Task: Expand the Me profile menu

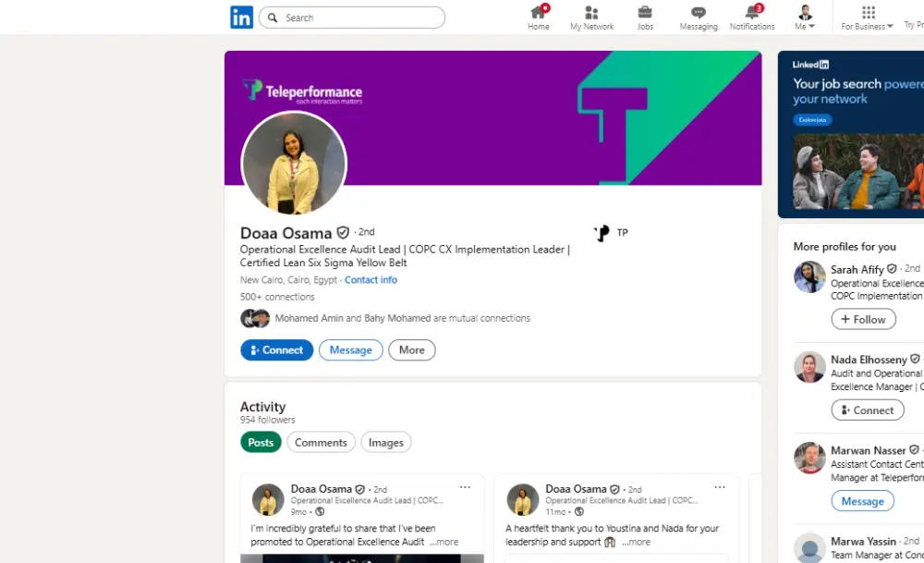Action: (x=805, y=18)
